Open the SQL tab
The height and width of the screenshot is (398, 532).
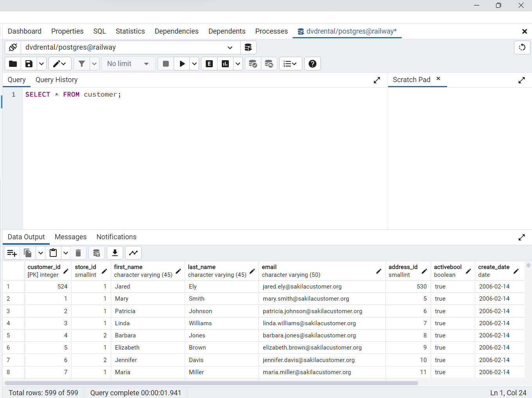coord(100,31)
